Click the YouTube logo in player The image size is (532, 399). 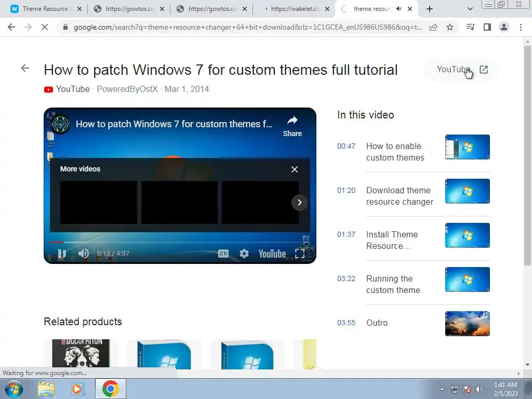pos(272,254)
